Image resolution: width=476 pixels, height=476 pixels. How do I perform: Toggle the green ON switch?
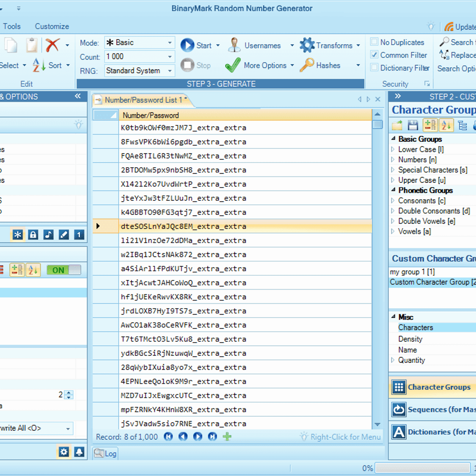(64, 270)
